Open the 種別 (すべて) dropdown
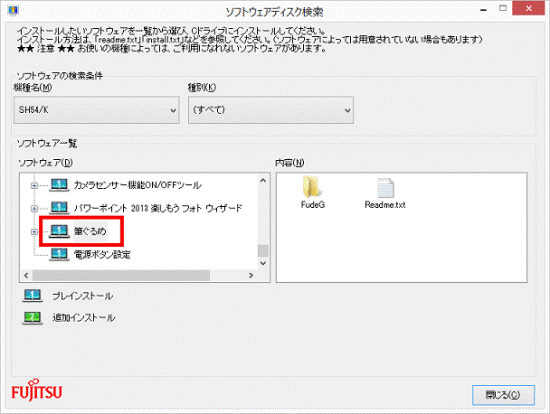The image size is (550, 414). point(271,110)
